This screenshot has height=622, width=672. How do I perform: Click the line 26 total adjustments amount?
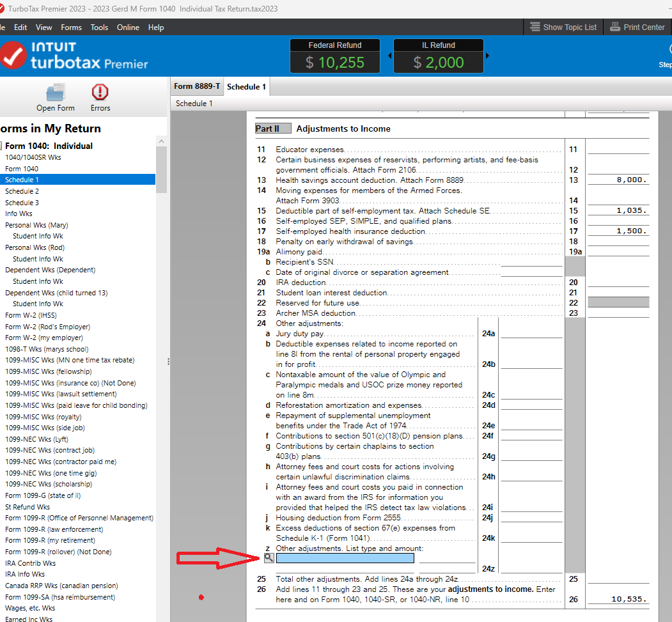tap(618, 599)
